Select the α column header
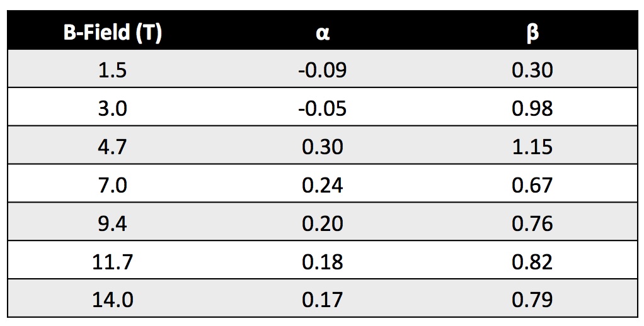 tap(322, 32)
